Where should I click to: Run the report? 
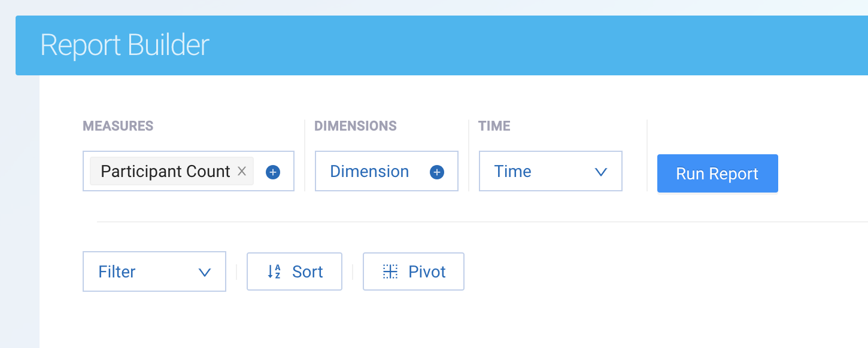tap(717, 173)
